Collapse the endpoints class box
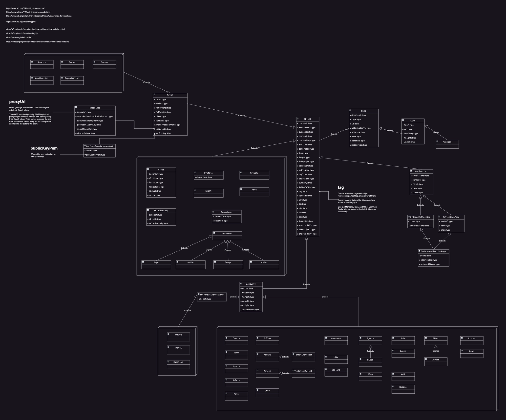Image resolution: width=506 pixels, height=420 pixels. click(x=76, y=107)
